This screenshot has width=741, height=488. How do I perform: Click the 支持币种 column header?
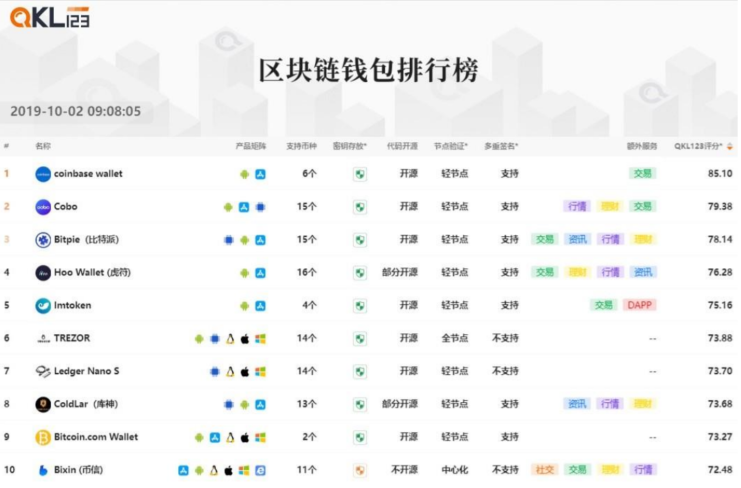click(x=302, y=146)
